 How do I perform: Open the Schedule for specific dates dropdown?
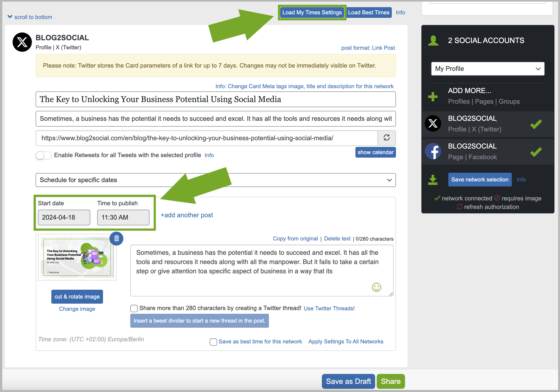click(216, 180)
